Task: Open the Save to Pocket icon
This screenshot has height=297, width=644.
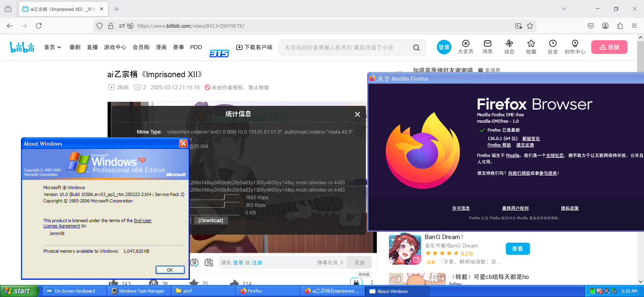Action: 591,26
